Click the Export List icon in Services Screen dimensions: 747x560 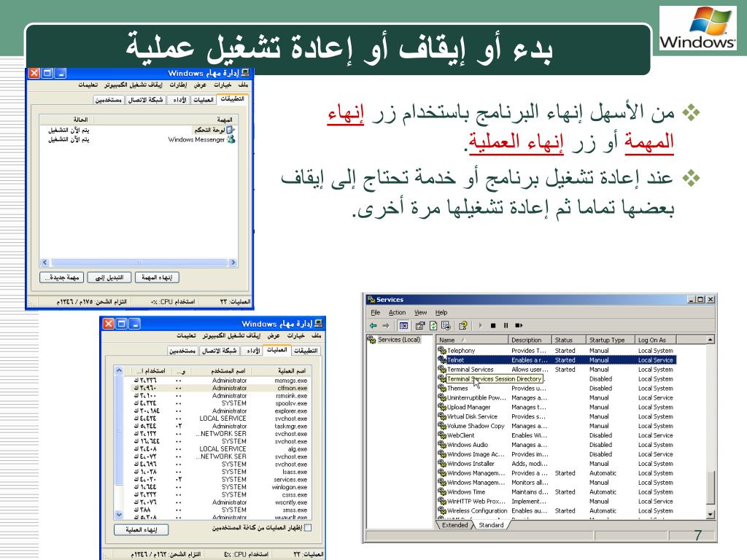tap(446, 326)
